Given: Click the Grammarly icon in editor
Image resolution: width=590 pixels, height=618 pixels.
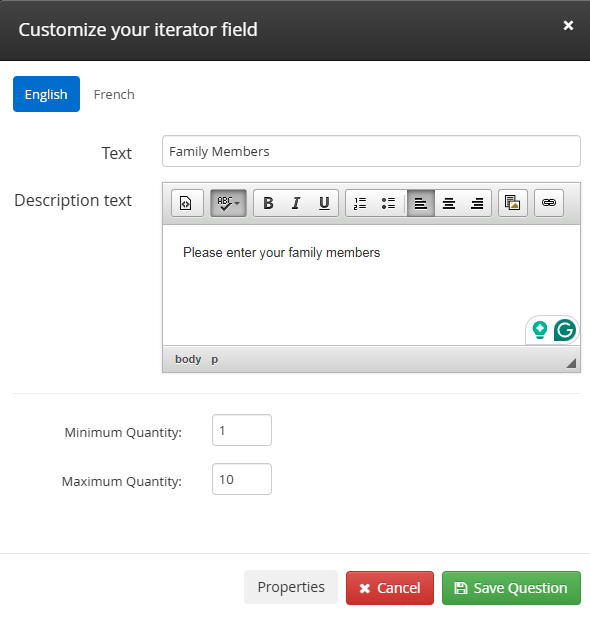Looking at the screenshot, I should click(x=564, y=330).
